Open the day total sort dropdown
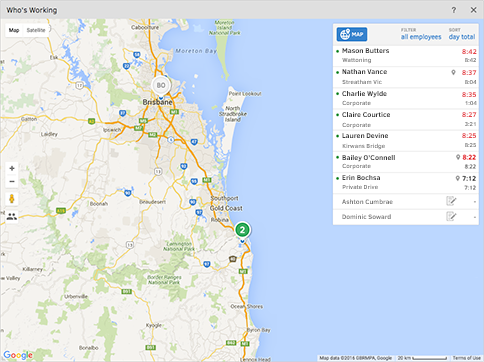This screenshot has height=362, width=484. (x=462, y=37)
